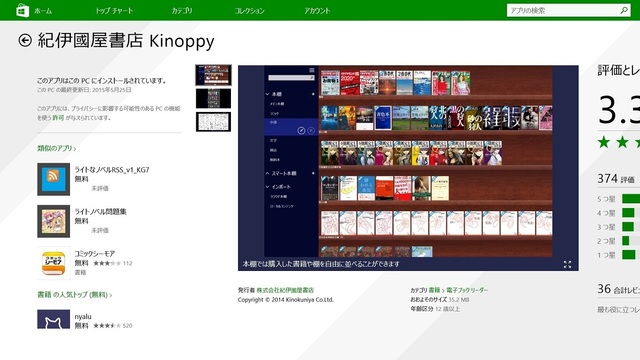Viewport: 640px width, 360px height.
Task: Open ライトノベル問題集 app icon
Action: pyautogui.click(x=53, y=221)
